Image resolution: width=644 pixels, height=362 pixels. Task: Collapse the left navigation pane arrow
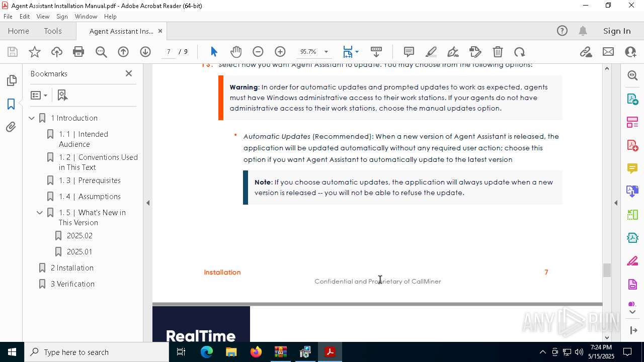point(148,203)
